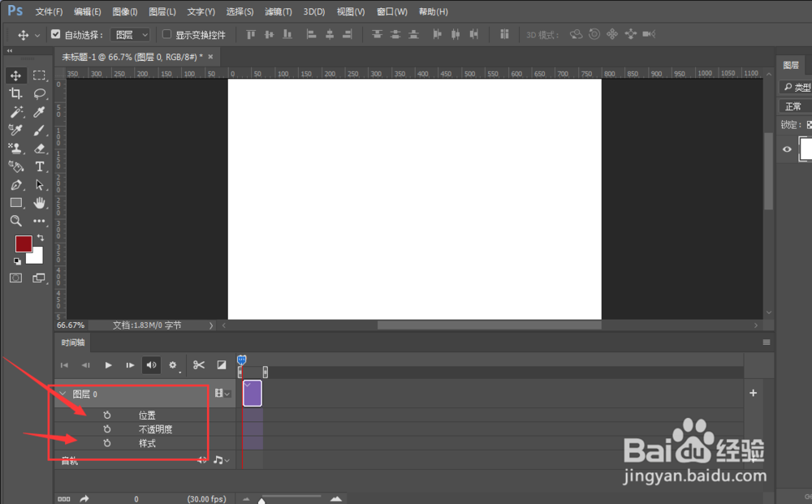The width and height of the screenshot is (812, 504).
Task: Select the purple Layer 0 clip
Action: point(253,394)
